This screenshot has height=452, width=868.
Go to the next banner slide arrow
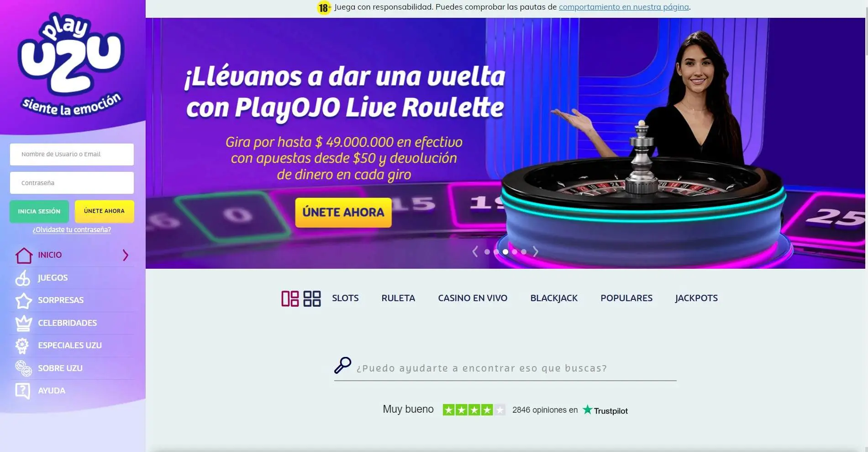coord(536,251)
